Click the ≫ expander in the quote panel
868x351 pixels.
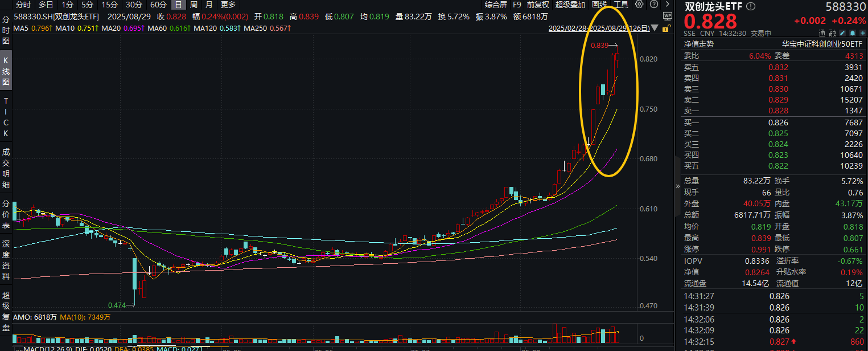click(x=677, y=185)
